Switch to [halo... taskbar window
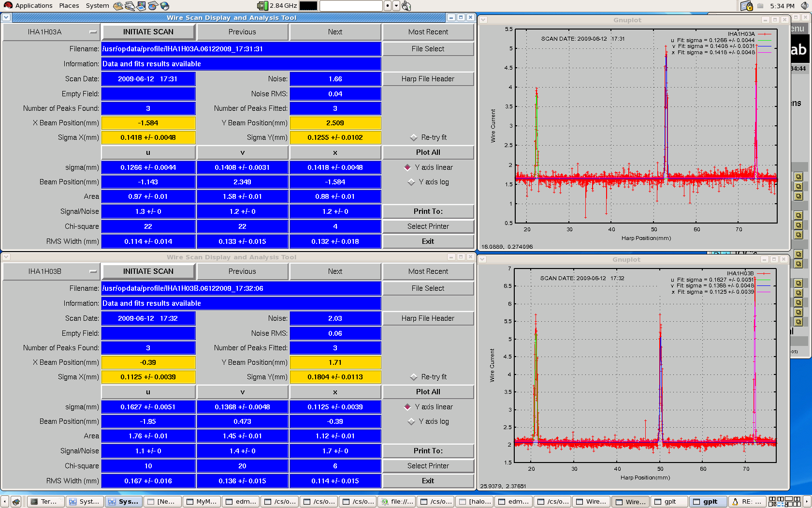The height and width of the screenshot is (508, 812). tap(475, 502)
